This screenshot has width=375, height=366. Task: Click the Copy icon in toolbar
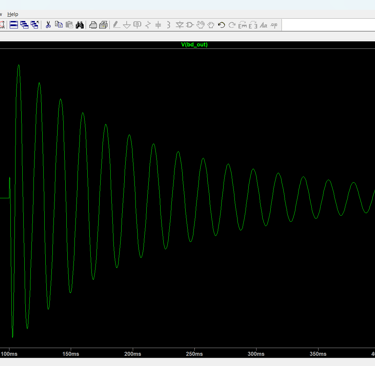pyautogui.click(x=59, y=25)
